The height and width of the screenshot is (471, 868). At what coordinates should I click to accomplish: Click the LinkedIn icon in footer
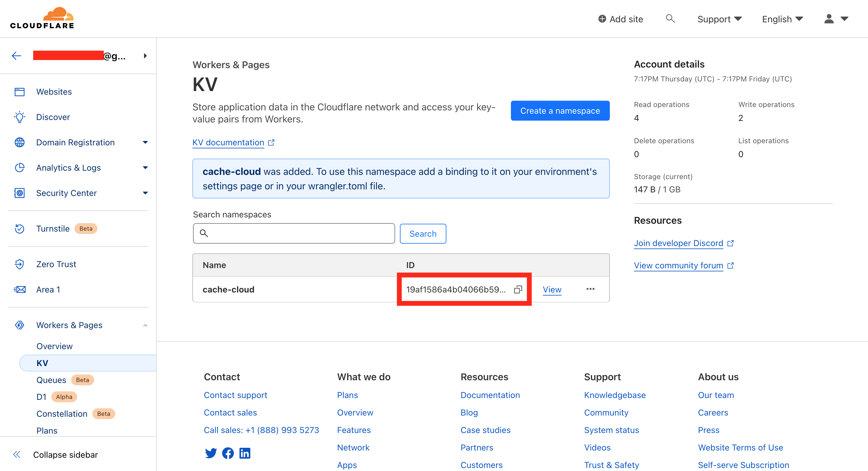pyautogui.click(x=245, y=453)
